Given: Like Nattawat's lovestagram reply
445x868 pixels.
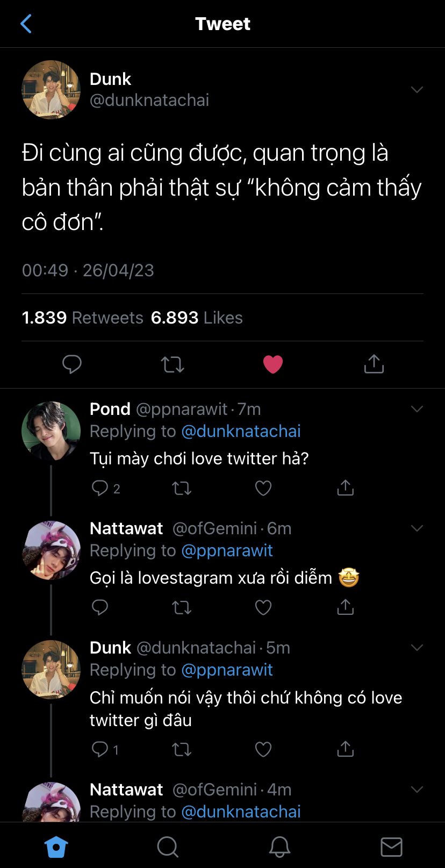Looking at the screenshot, I should point(263,607).
